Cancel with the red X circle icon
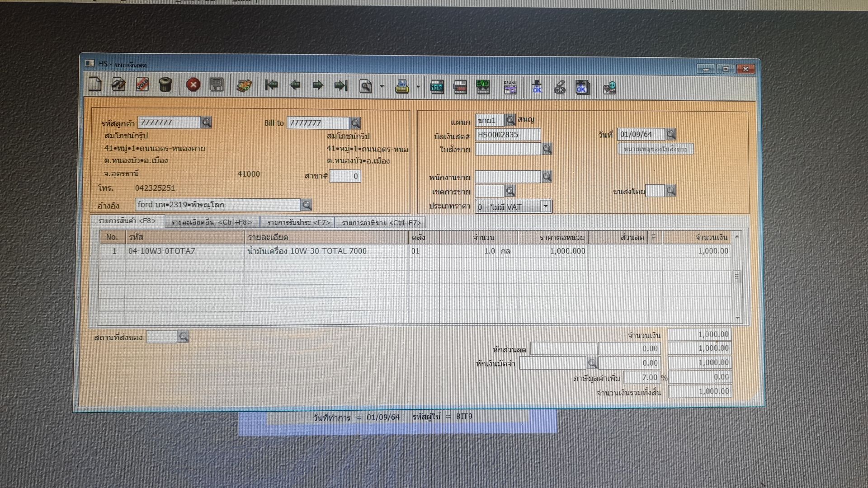This screenshot has height=488, width=868. 193,85
